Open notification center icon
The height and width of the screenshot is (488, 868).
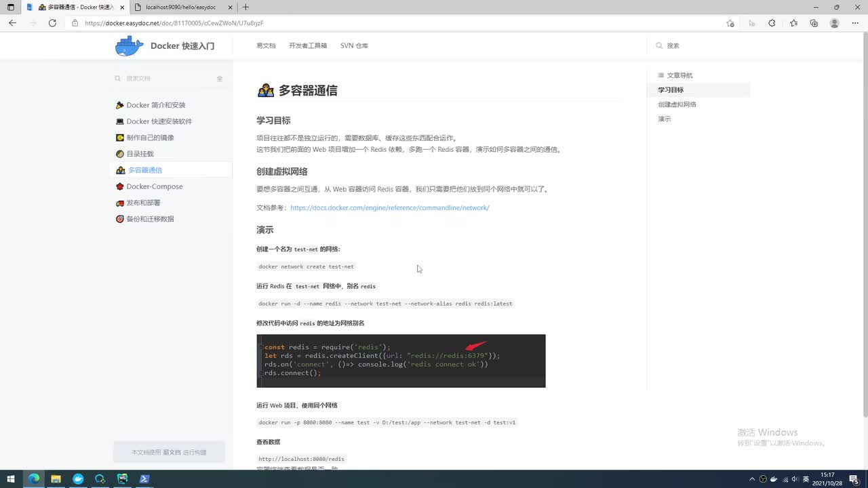pyautogui.click(x=854, y=479)
